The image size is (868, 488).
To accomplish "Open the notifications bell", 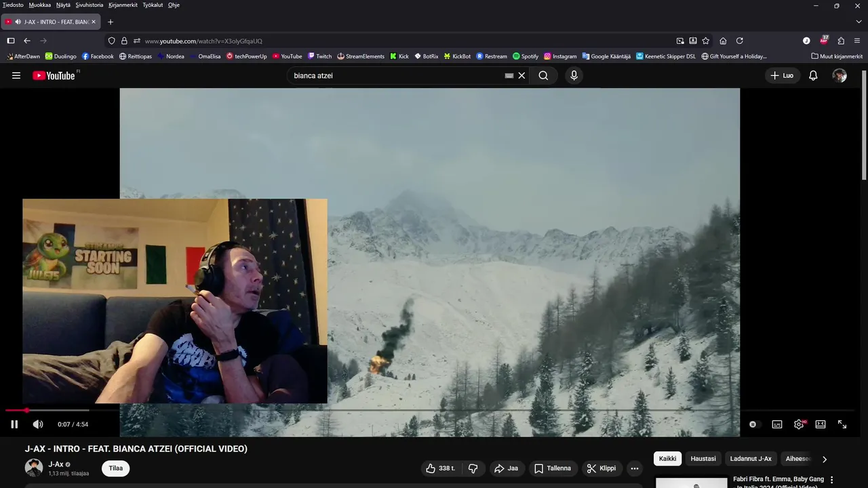I will [x=813, y=75].
